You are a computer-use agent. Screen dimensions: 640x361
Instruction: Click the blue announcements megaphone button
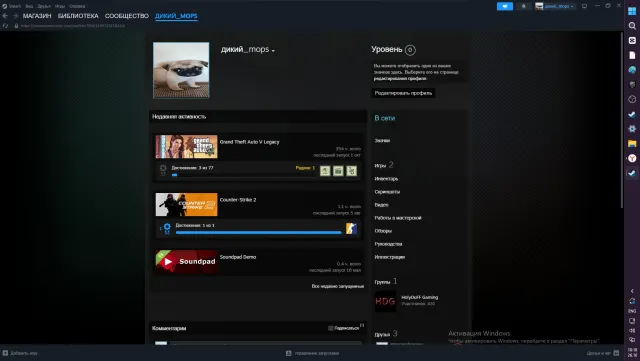504,6
